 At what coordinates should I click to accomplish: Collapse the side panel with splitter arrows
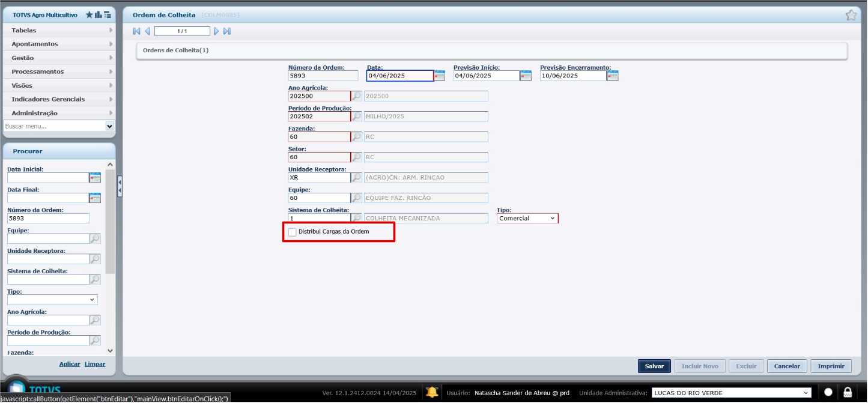click(x=120, y=186)
